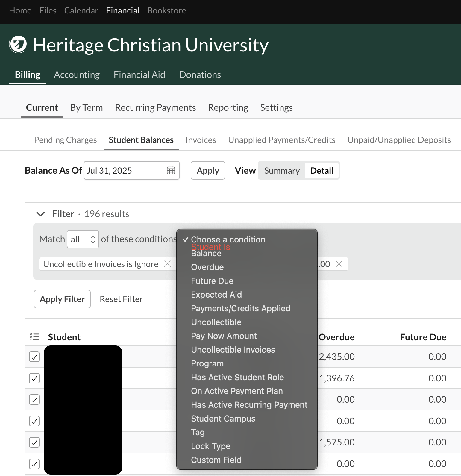
Task: Switch to the Donations tab
Action: (200, 75)
